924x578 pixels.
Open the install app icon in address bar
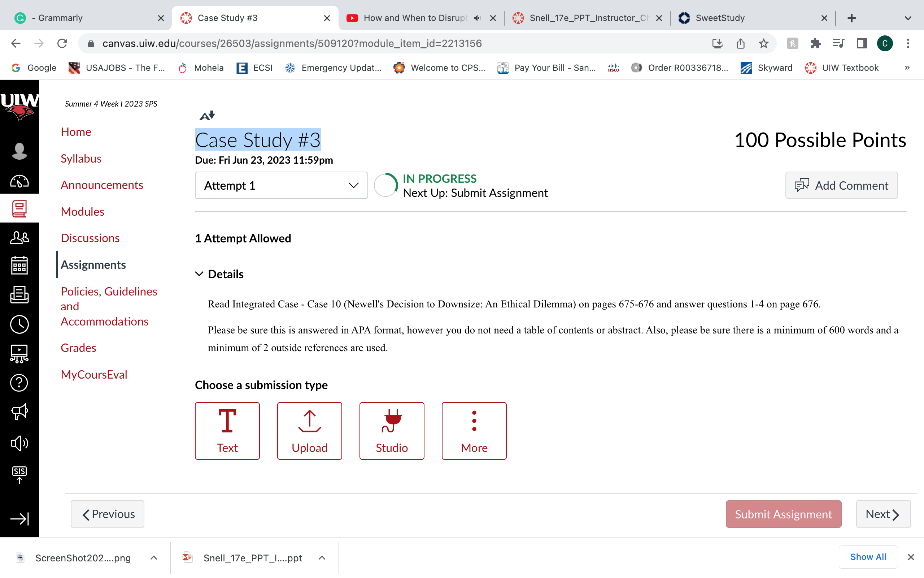point(718,44)
